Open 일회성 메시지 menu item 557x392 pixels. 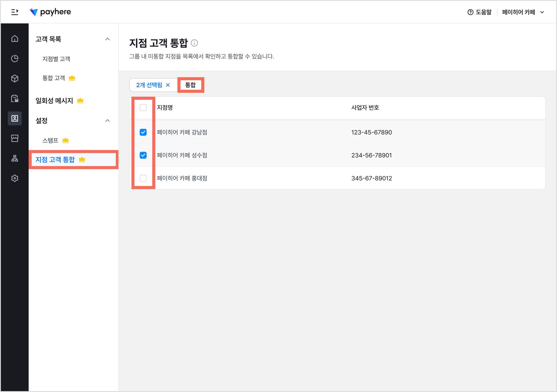(54, 101)
